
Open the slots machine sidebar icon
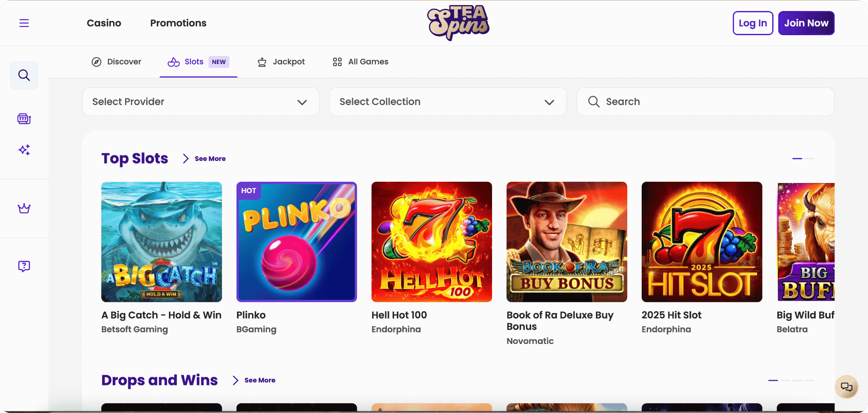[x=24, y=119]
